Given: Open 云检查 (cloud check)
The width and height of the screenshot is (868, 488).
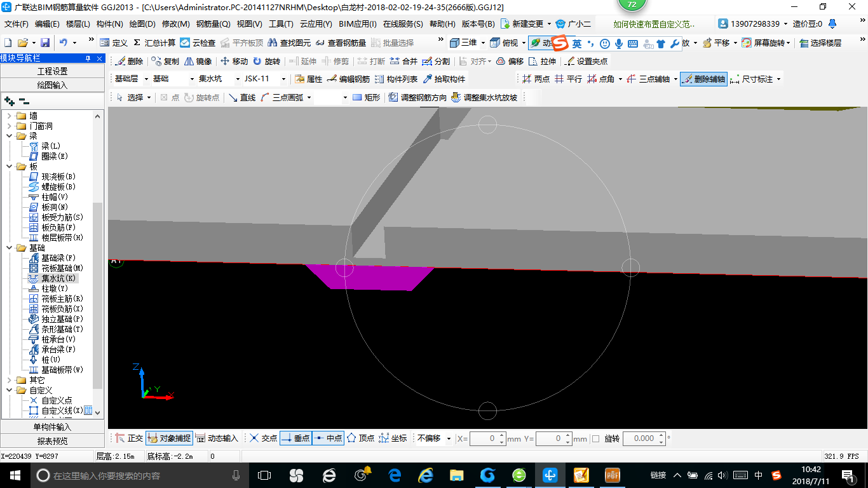Looking at the screenshot, I should click(x=198, y=43).
